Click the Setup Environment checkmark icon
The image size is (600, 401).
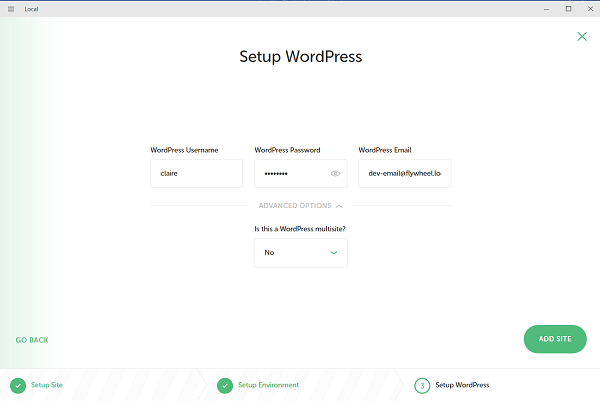coord(225,386)
